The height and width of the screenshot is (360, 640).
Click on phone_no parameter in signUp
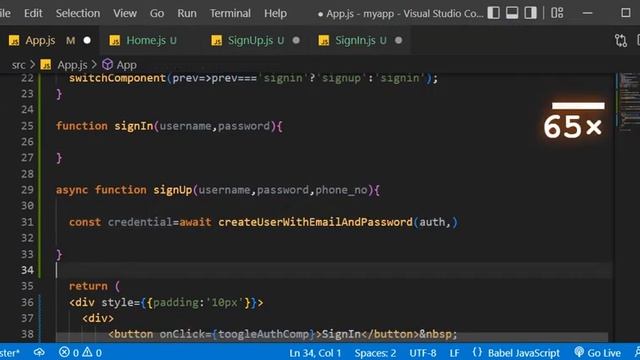pyautogui.click(x=341, y=190)
